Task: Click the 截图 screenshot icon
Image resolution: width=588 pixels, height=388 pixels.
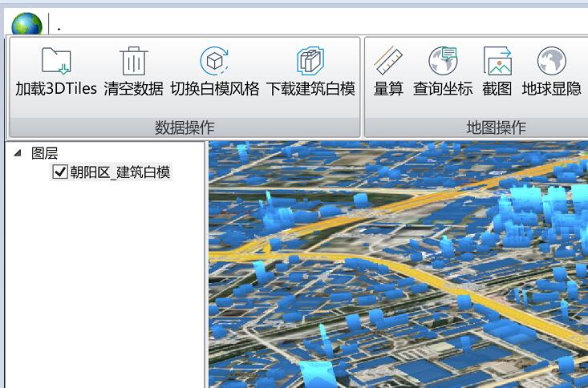Action: pos(497,60)
